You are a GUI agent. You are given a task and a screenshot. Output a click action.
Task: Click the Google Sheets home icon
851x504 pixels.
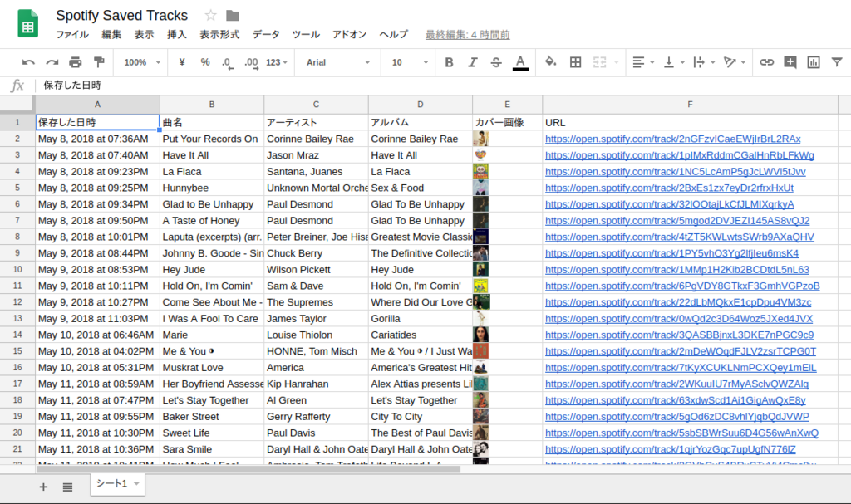27,23
